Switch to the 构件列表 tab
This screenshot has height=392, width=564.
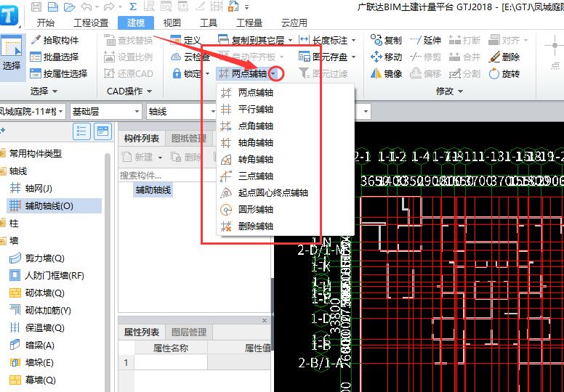(x=142, y=139)
